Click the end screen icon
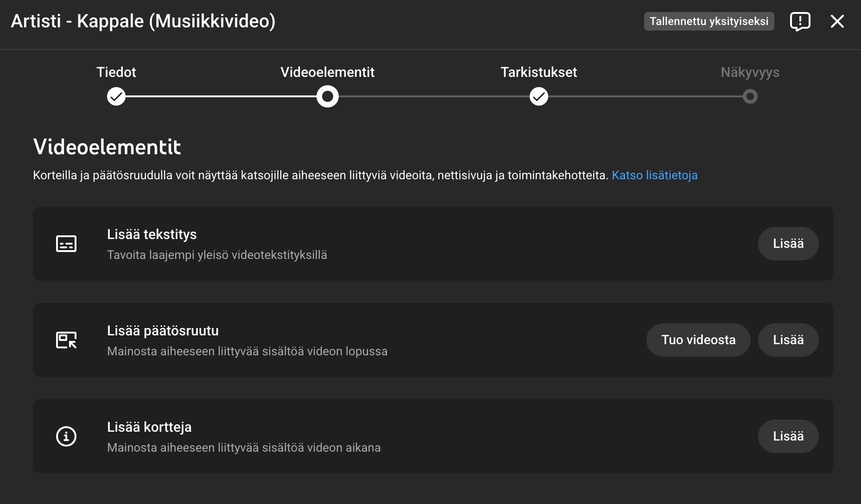This screenshot has width=861, height=504. 66,340
